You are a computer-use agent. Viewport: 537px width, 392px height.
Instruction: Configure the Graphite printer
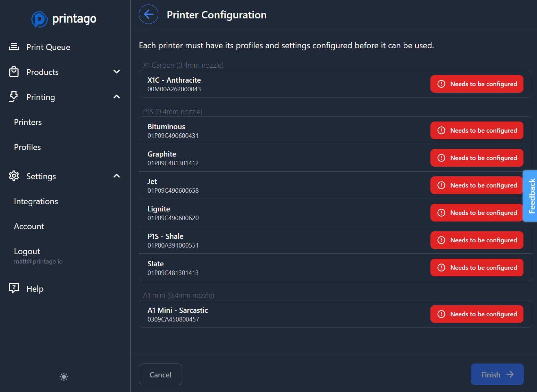tap(477, 158)
